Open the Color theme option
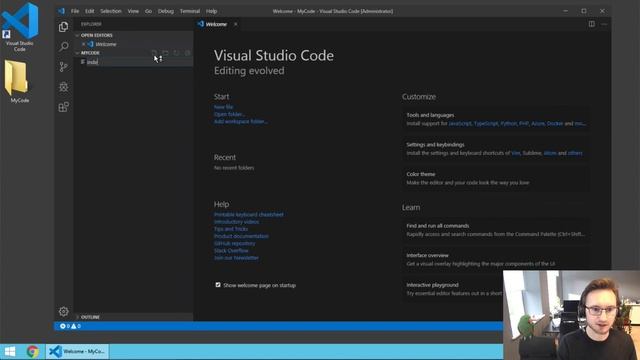This screenshot has width=640, height=360. tap(496, 178)
